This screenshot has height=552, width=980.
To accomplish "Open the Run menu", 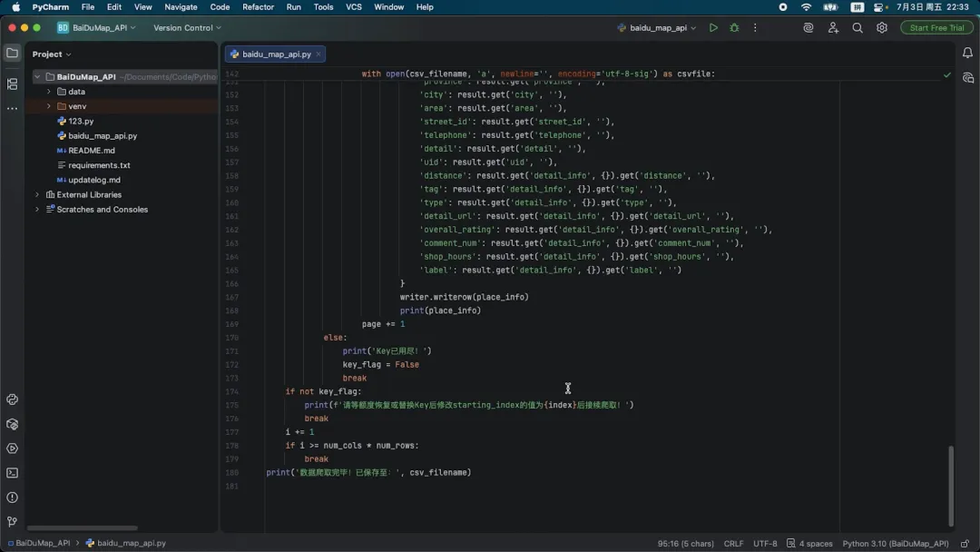I will coord(293,7).
